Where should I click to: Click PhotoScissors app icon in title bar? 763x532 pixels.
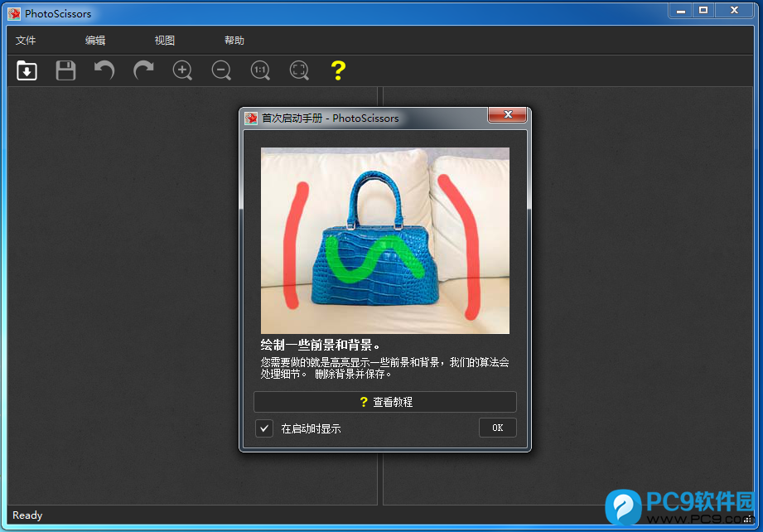14,13
